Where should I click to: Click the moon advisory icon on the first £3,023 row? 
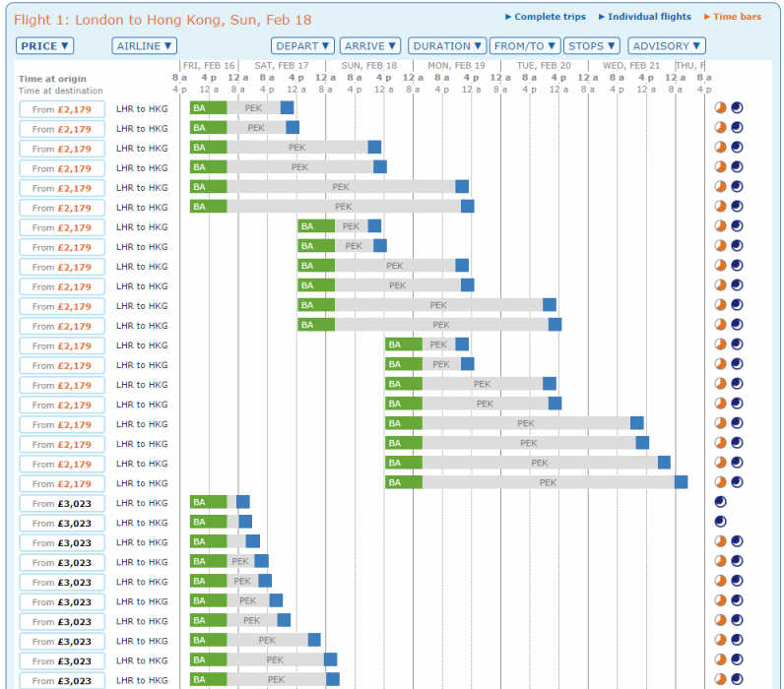(720, 502)
